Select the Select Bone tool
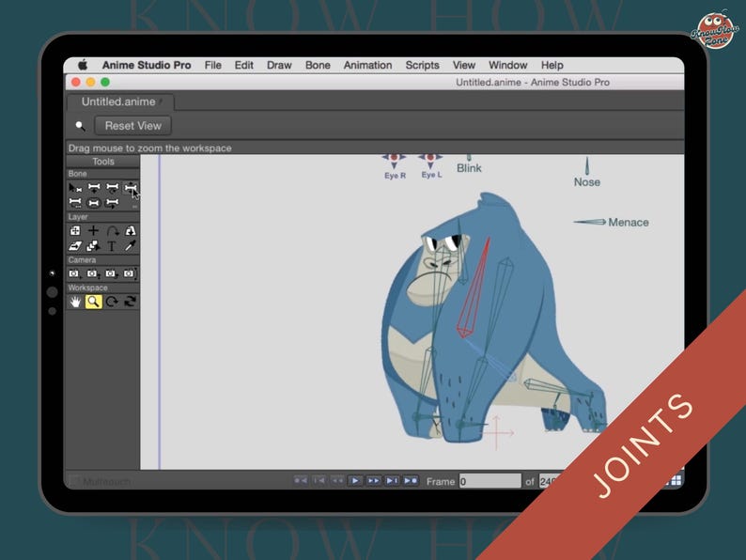This screenshot has width=746, height=560. (75, 188)
